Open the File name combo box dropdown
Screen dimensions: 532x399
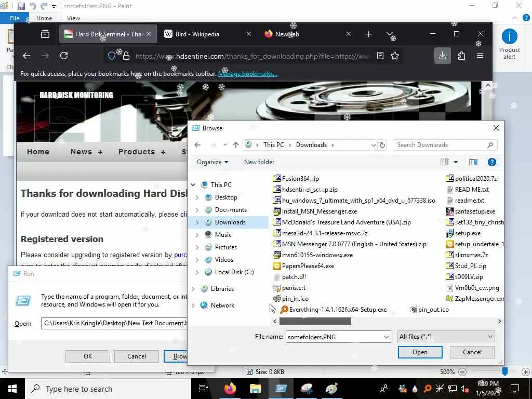click(386, 337)
